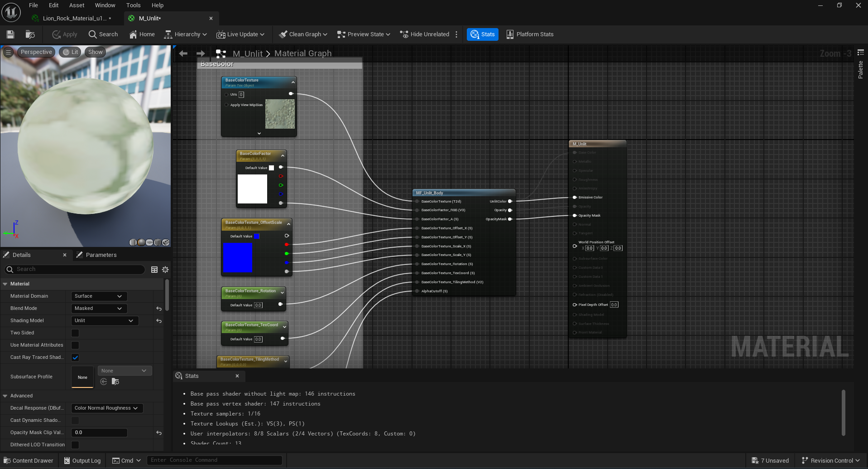Reset Blend Mode to default
This screenshot has width=868, height=469.
[159, 309]
